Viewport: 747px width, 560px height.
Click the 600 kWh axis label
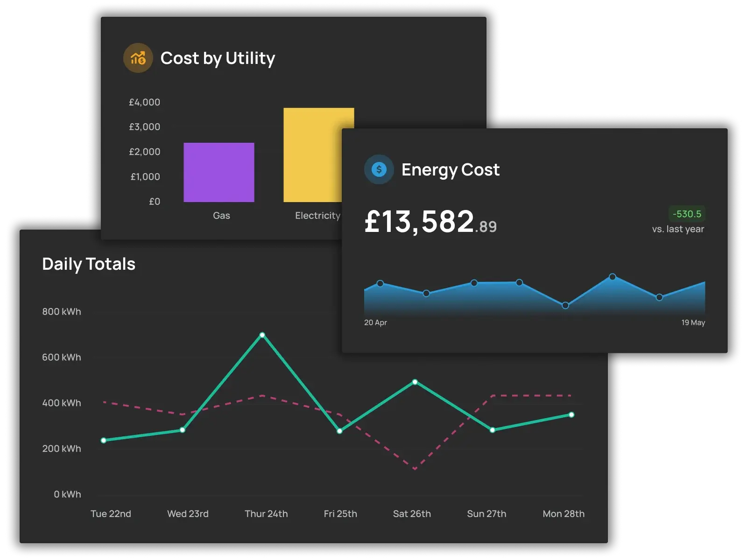(62, 357)
